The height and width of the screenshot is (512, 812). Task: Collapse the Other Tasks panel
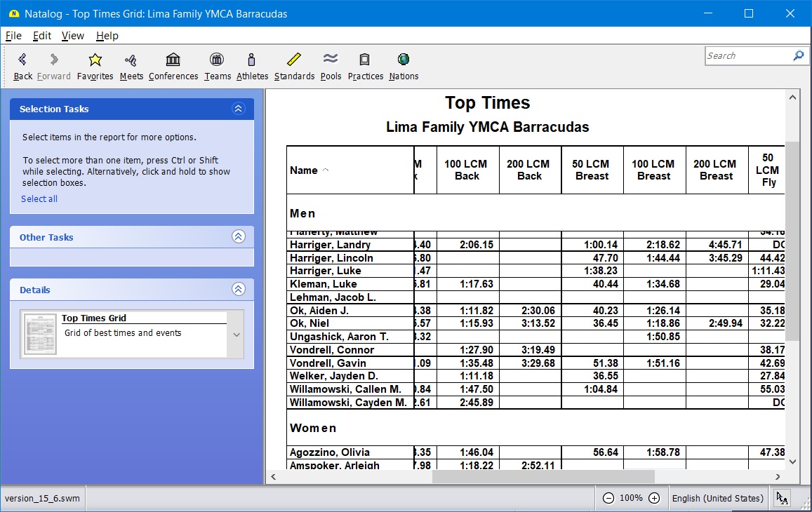[238, 237]
